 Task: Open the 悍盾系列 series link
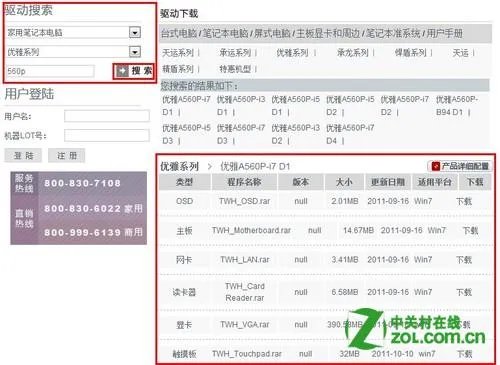tap(411, 53)
